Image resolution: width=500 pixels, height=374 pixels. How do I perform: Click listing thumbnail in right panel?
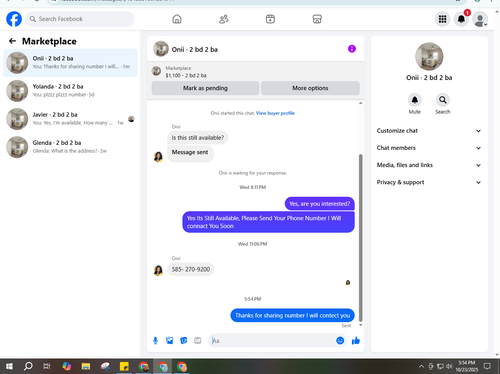pyautogui.click(x=429, y=56)
